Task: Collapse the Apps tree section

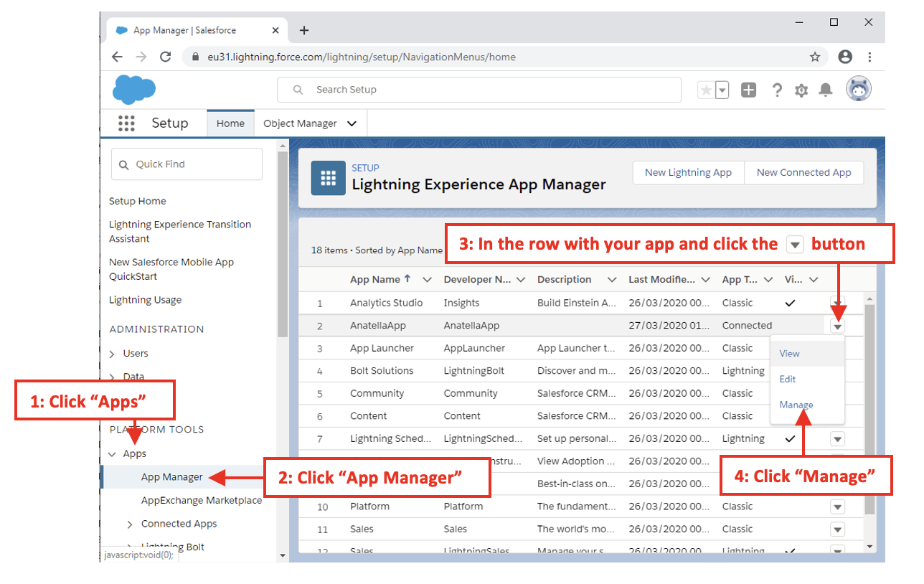Action: (x=112, y=454)
